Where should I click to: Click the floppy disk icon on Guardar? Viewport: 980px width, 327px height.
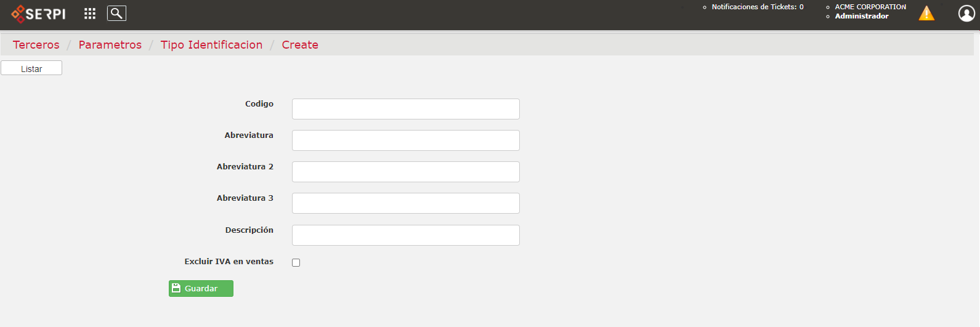[x=176, y=288]
